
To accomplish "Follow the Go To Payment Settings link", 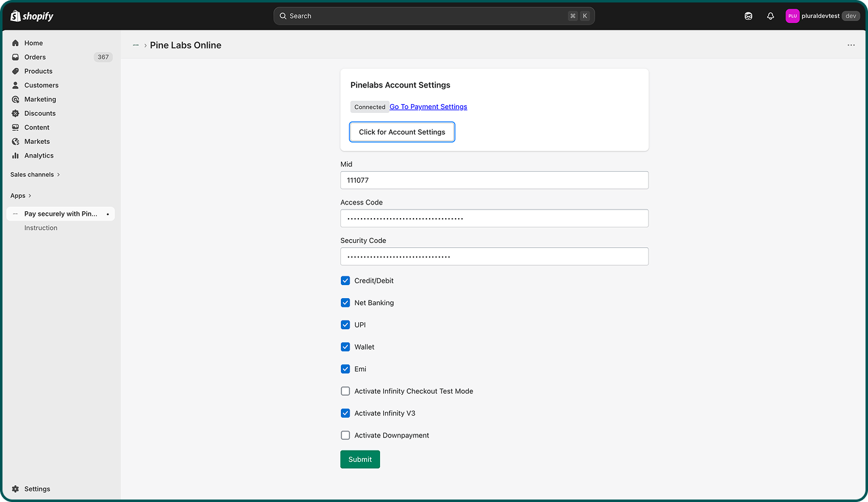I will 428,107.
